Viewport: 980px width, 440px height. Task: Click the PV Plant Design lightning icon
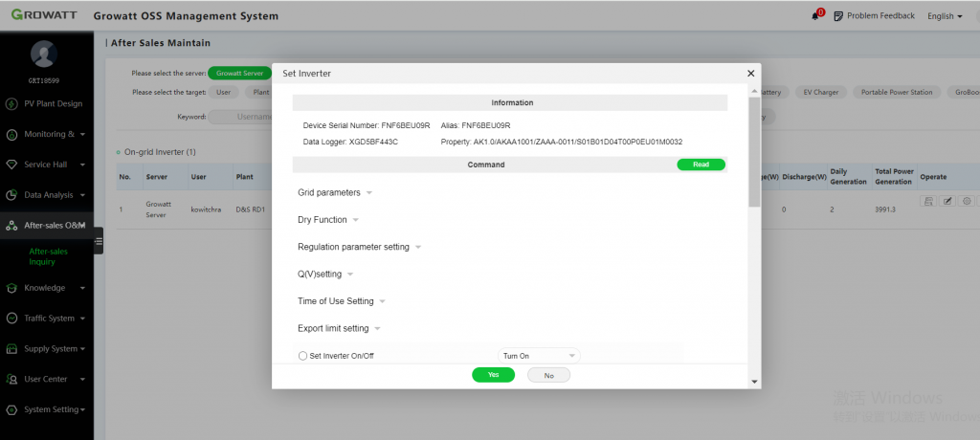11,104
